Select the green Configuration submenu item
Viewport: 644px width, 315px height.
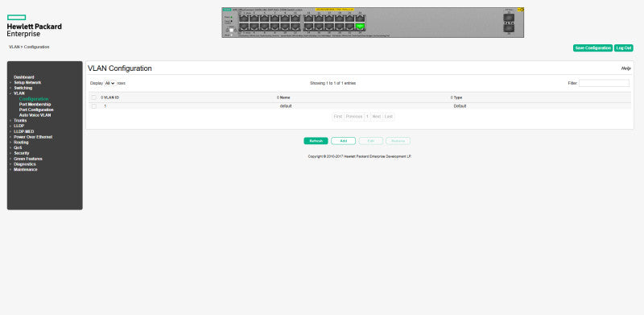pyautogui.click(x=34, y=99)
